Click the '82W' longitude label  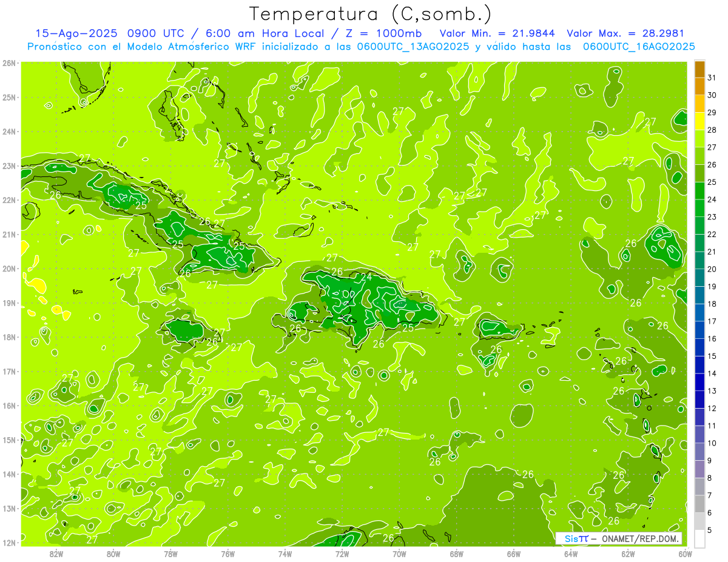56,554
